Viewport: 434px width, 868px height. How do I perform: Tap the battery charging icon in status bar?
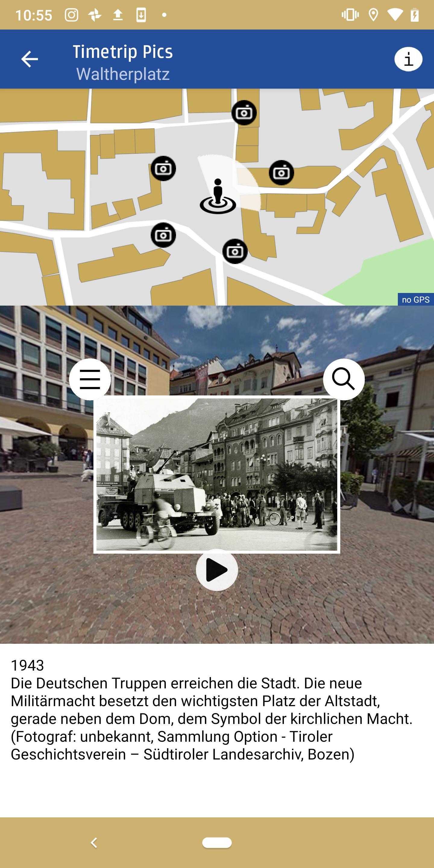tap(414, 15)
